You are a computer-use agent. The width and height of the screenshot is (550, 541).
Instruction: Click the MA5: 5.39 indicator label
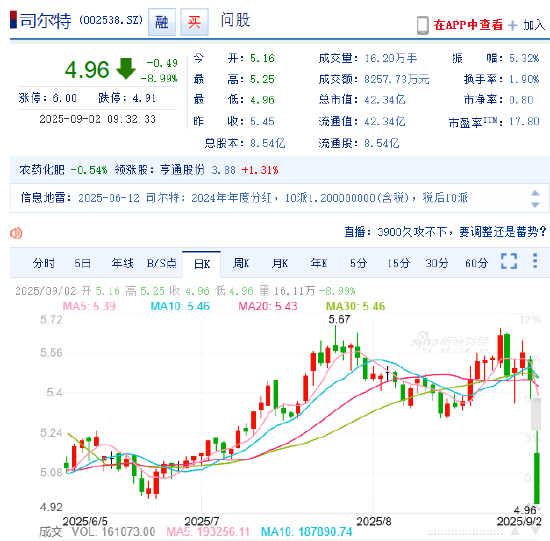tap(89, 306)
